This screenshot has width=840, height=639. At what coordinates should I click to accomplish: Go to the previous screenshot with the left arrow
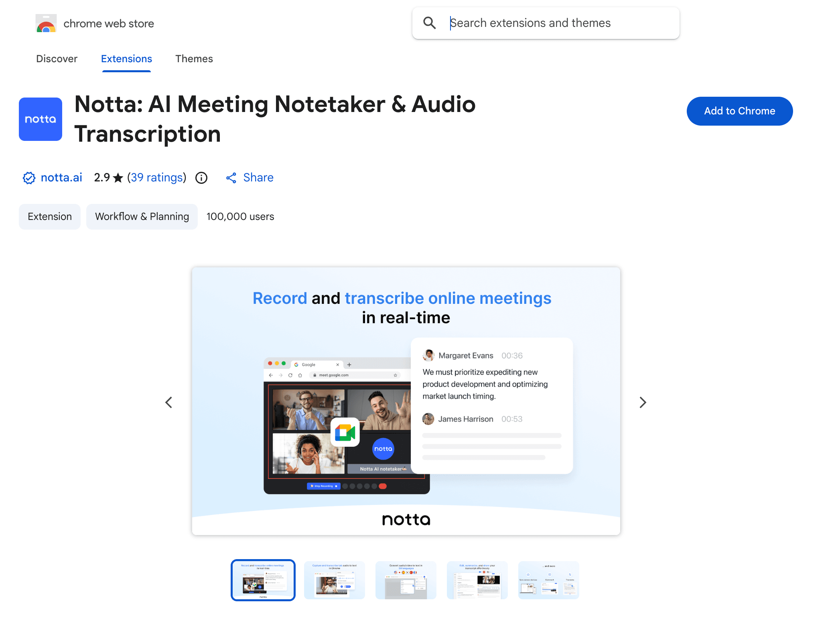click(x=169, y=402)
